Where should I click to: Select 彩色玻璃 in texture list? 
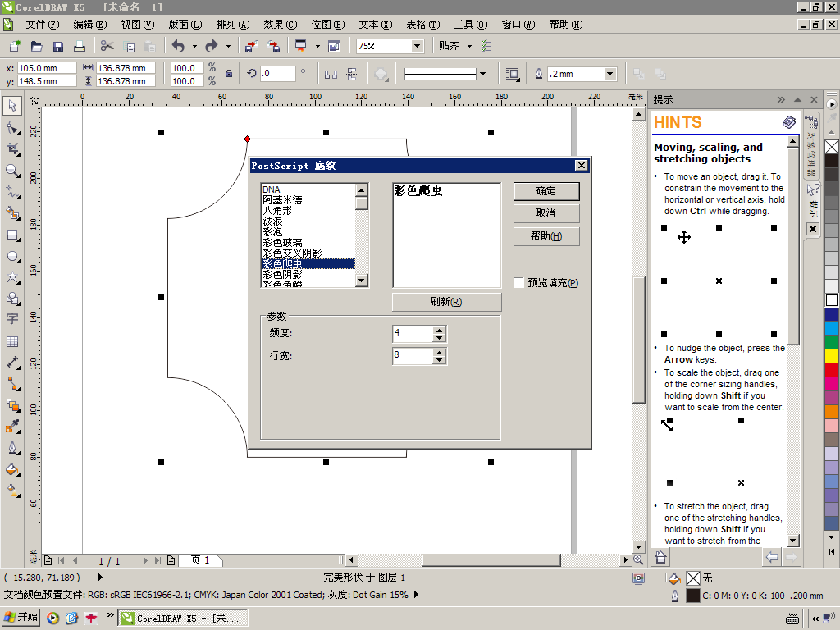click(308, 242)
